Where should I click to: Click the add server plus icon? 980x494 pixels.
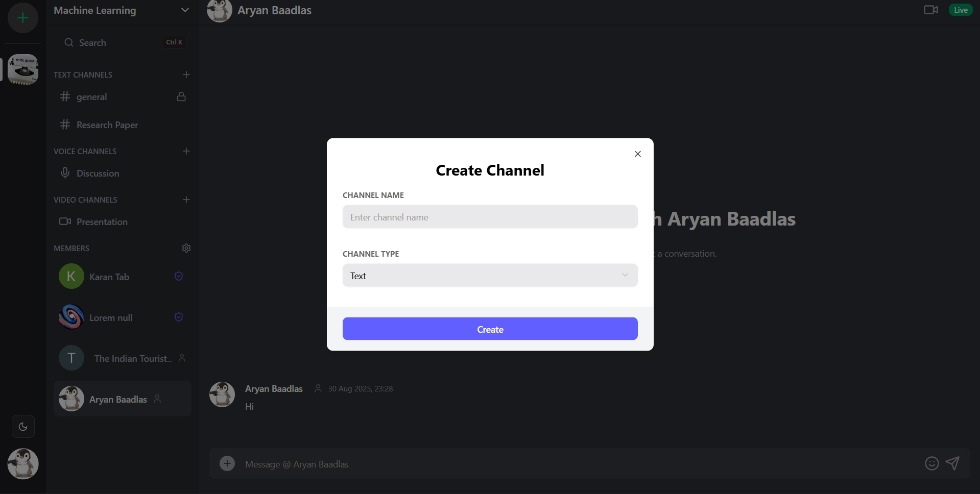coord(22,18)
